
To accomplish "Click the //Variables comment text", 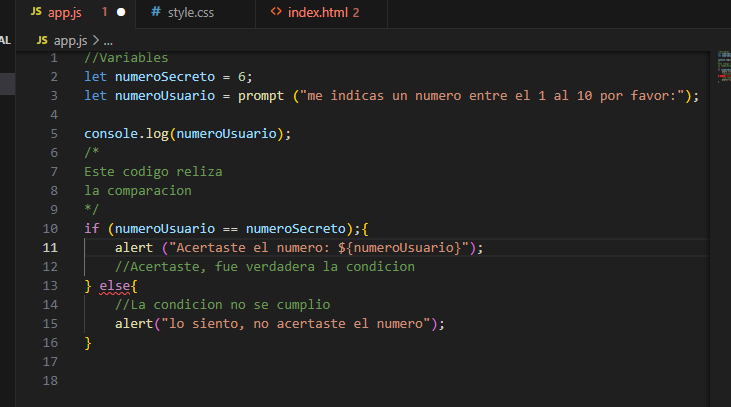I will point(126,58).
